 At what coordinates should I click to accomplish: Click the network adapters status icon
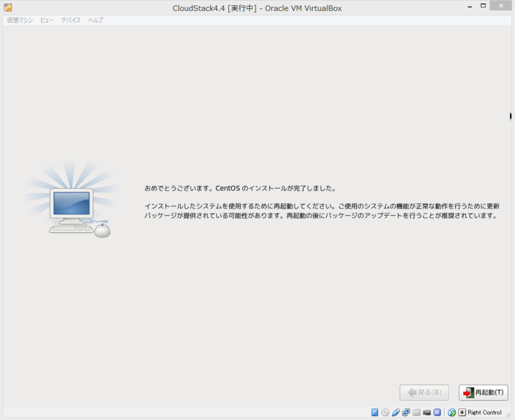(406, 412)
